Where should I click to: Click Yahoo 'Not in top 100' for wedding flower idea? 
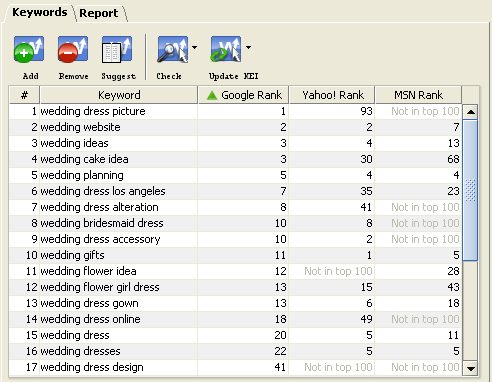(x=338, y=271)
